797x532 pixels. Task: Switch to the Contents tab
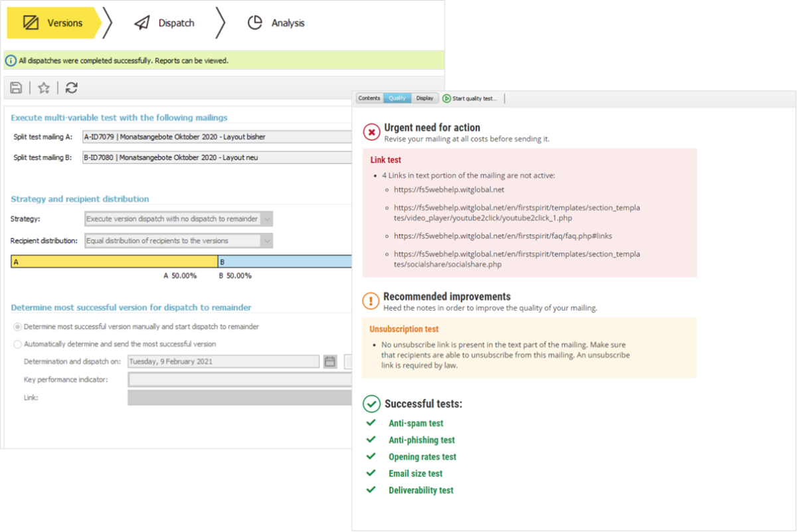369,98
